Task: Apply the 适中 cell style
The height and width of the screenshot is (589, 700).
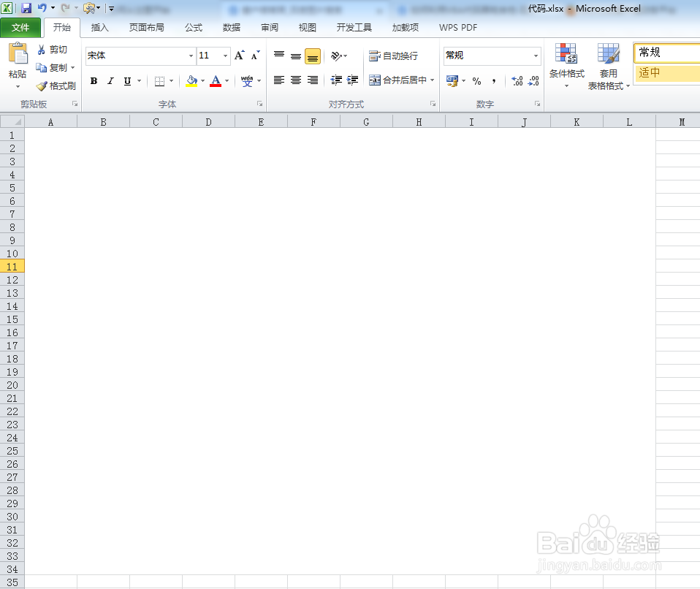Action: [667, 73]
